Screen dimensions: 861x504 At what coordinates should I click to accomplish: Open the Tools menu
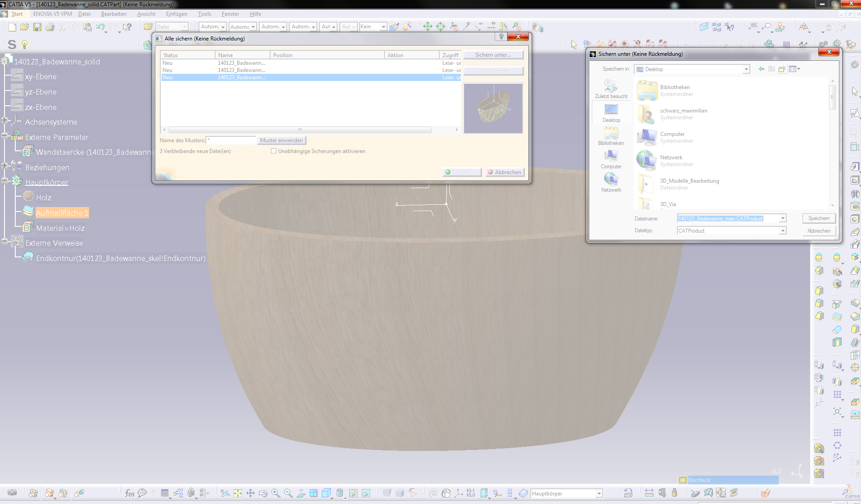pyautogui.click(x=204, y=14)
